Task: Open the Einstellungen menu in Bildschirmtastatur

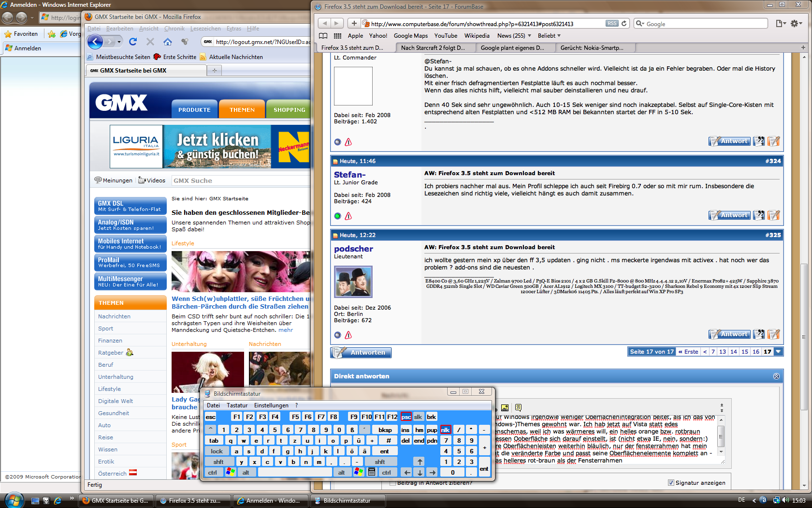Action: [271, 405]
